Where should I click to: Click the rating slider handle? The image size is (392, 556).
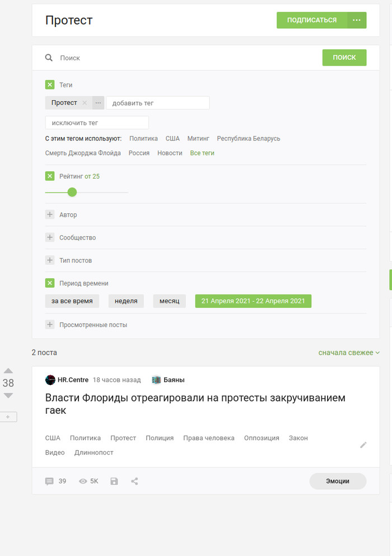click(x=72, y=192)
